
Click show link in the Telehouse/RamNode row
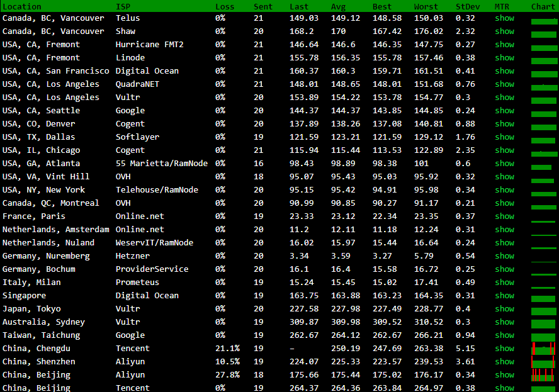[504, 189]
